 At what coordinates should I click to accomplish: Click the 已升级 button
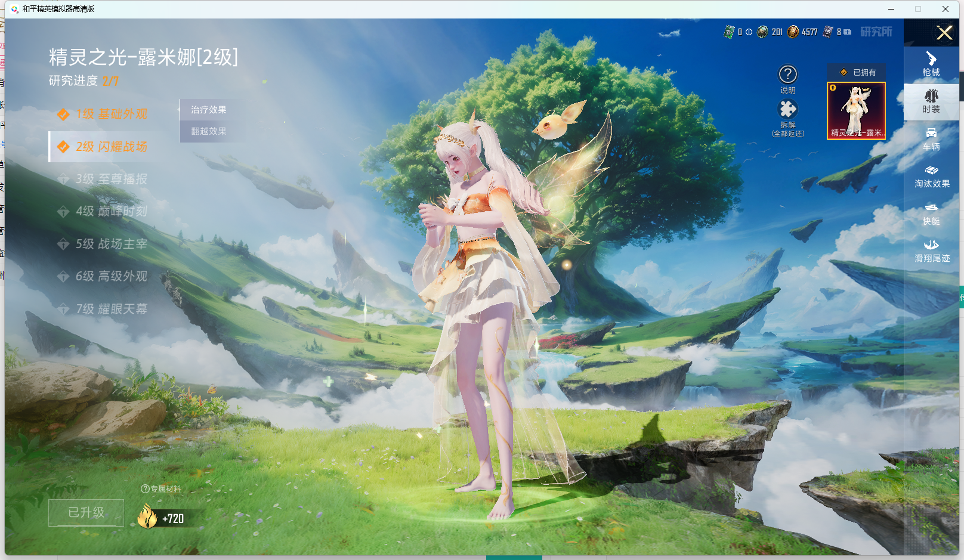coord(86,512)
